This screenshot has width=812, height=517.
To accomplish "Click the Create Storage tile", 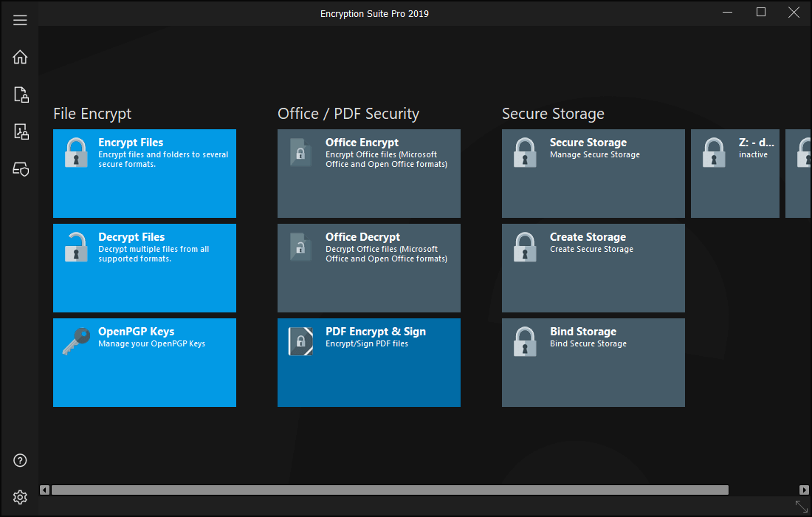I will (593, 268).
